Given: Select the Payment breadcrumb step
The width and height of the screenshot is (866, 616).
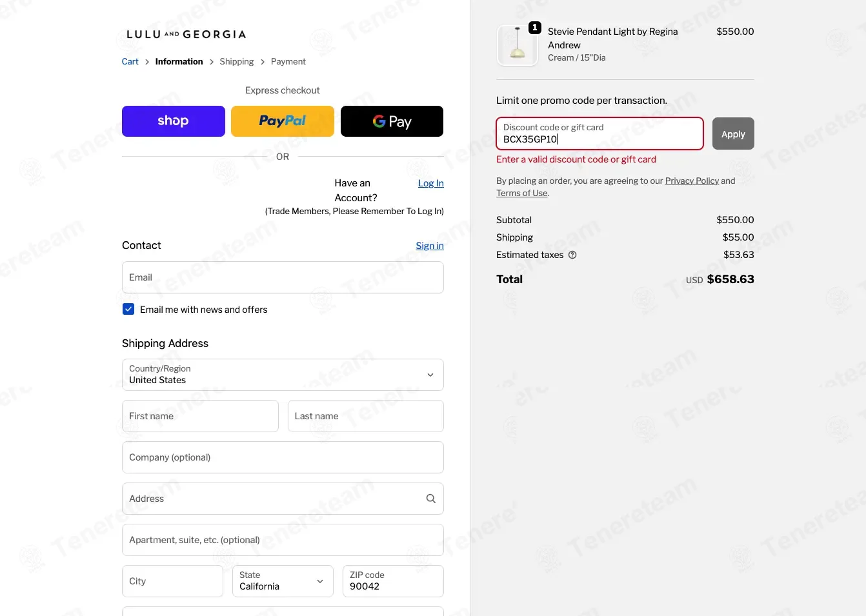Looking at the screenshot, I should pos(288,62).
